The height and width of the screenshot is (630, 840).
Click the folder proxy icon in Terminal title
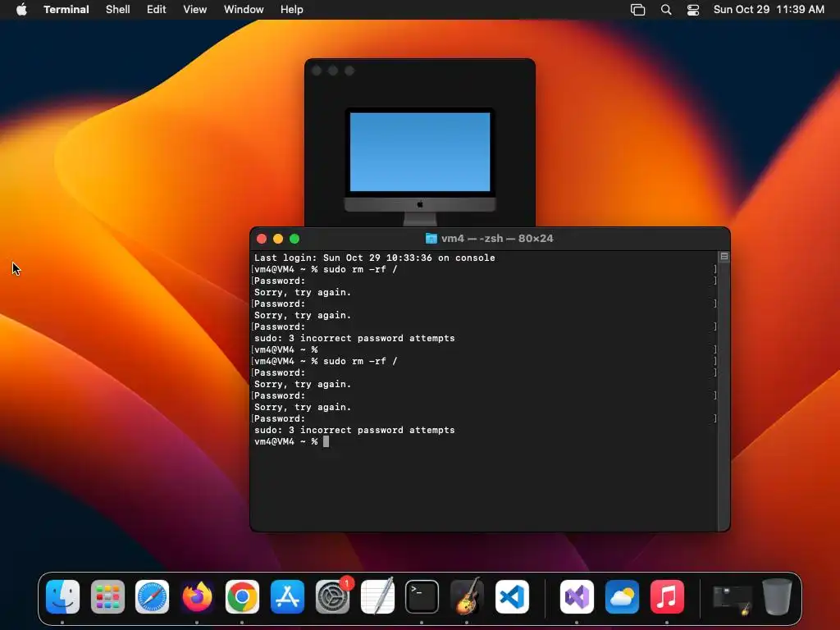(x=431, y=239)
